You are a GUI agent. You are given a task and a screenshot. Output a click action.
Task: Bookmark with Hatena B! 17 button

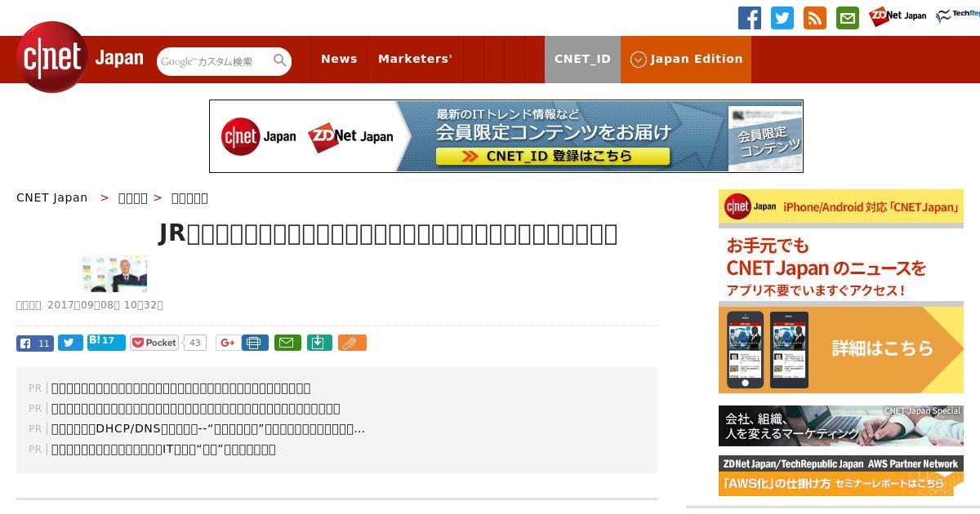(106, 342)
